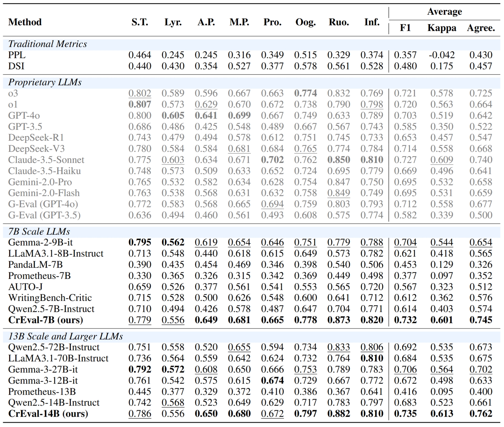
Task: Select the F1 subheader
Action: pos(405,28)
